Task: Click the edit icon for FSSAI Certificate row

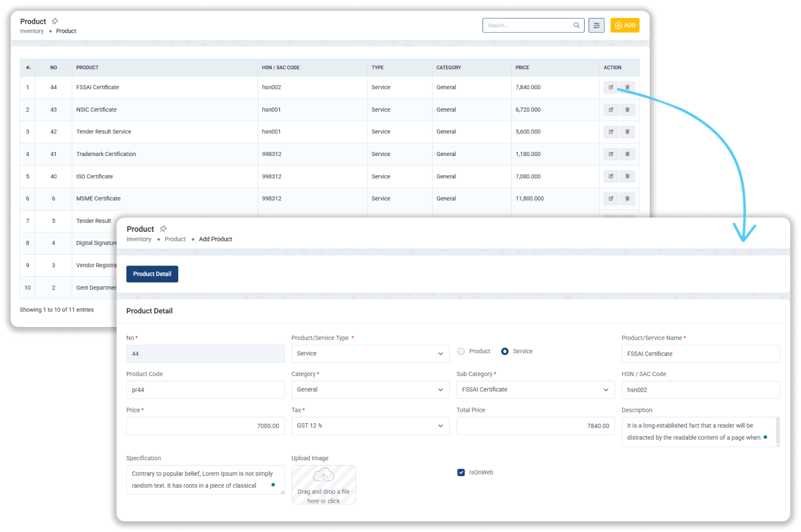Action: (x=610, y=87)
